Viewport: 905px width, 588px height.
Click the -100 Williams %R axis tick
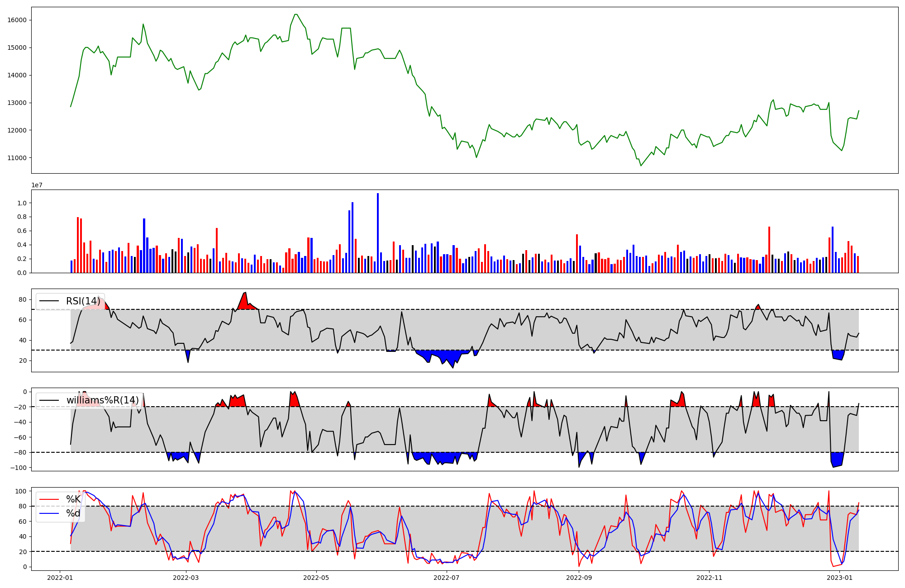click(18, 467)
